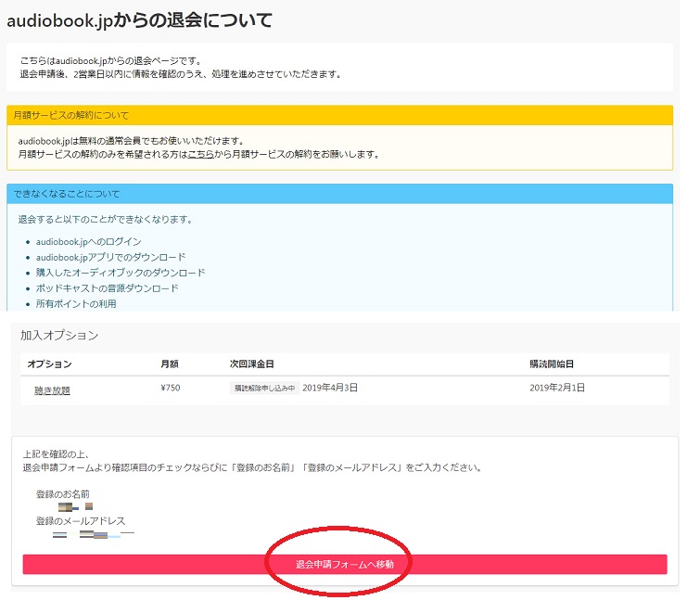
Task: Click the 購読解除申し込み中 status badge
Action: tap(265, 388)
